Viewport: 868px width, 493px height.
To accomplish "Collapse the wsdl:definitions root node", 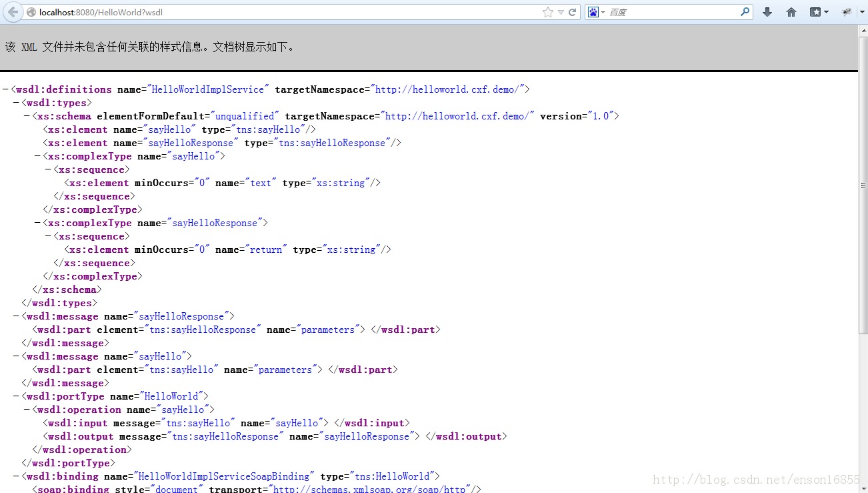I will pos(5,89).
